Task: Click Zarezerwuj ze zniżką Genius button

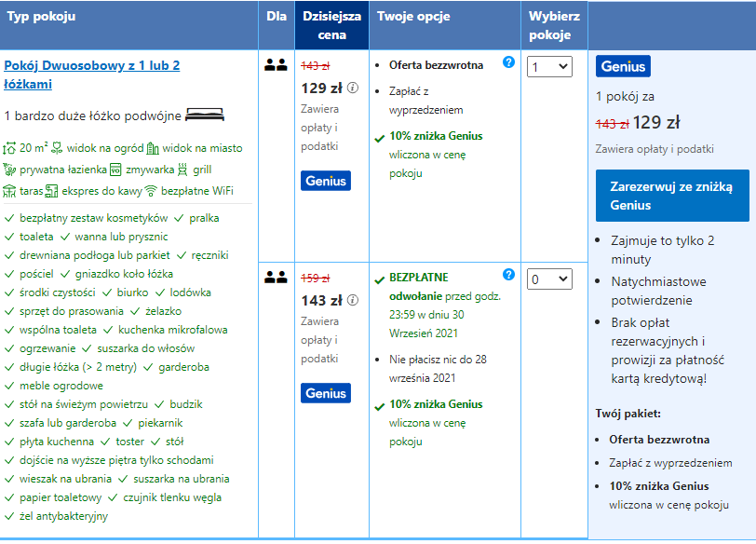Action: coord(672,196)
